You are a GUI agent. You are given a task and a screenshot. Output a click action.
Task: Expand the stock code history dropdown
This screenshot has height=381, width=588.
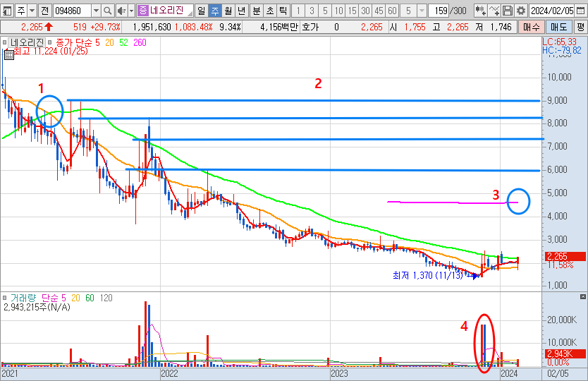pos(96,11)
